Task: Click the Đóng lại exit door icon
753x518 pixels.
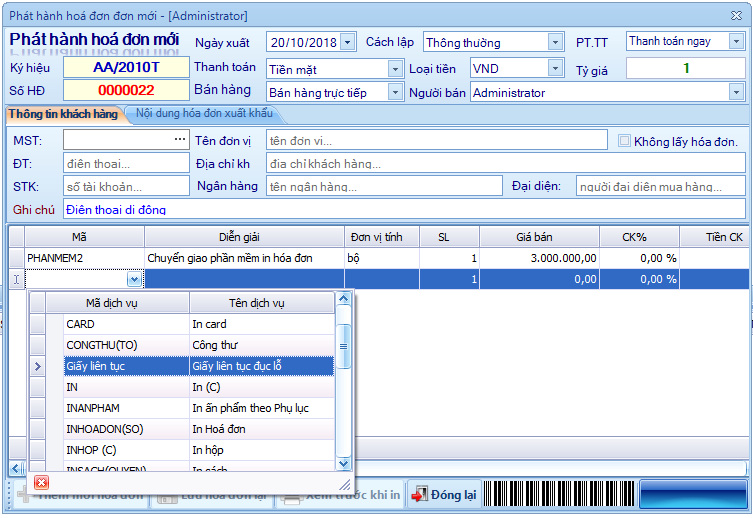Action: click(419, 495)
